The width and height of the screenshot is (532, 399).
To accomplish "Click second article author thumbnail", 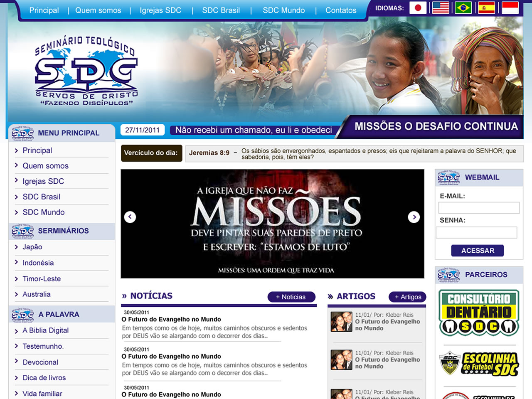I will 342,360.
